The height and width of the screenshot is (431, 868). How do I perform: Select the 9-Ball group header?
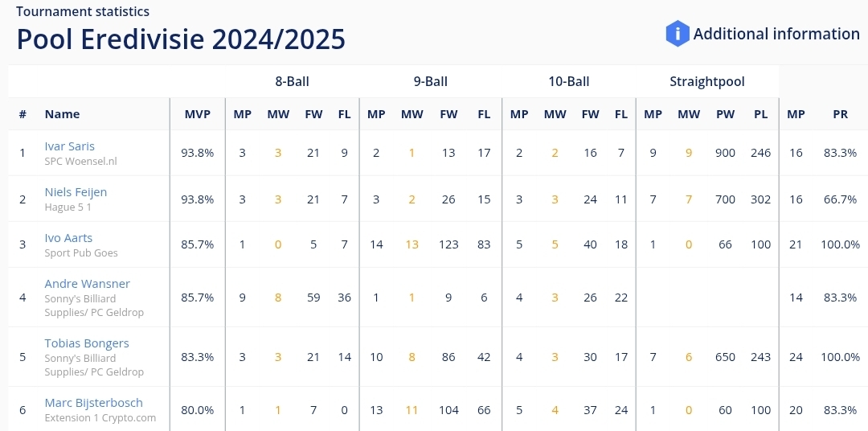(x=431, y=81)
